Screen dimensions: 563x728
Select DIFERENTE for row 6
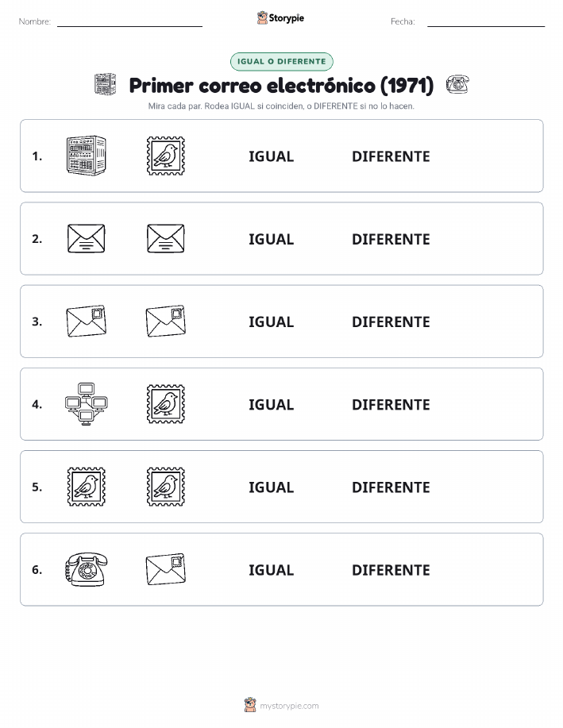tap(391, 570)
